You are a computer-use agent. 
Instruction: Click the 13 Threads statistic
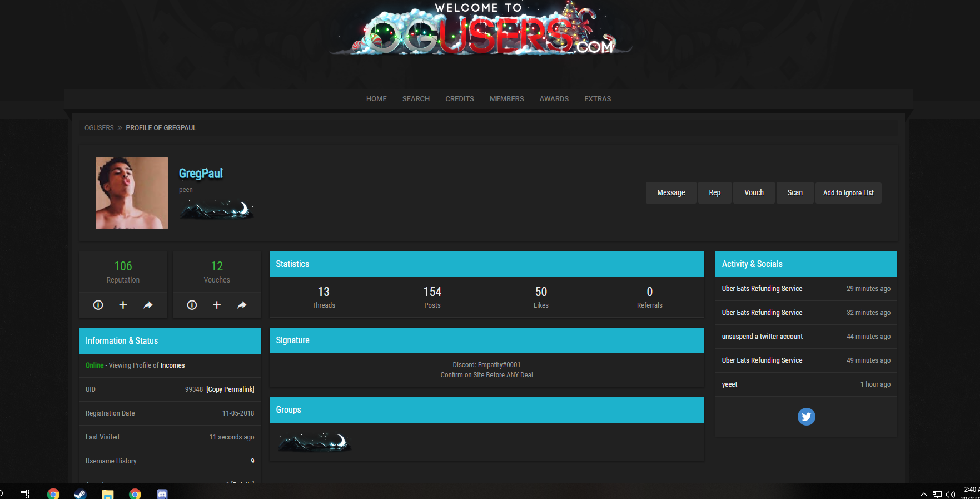click(x=324, y=292)
